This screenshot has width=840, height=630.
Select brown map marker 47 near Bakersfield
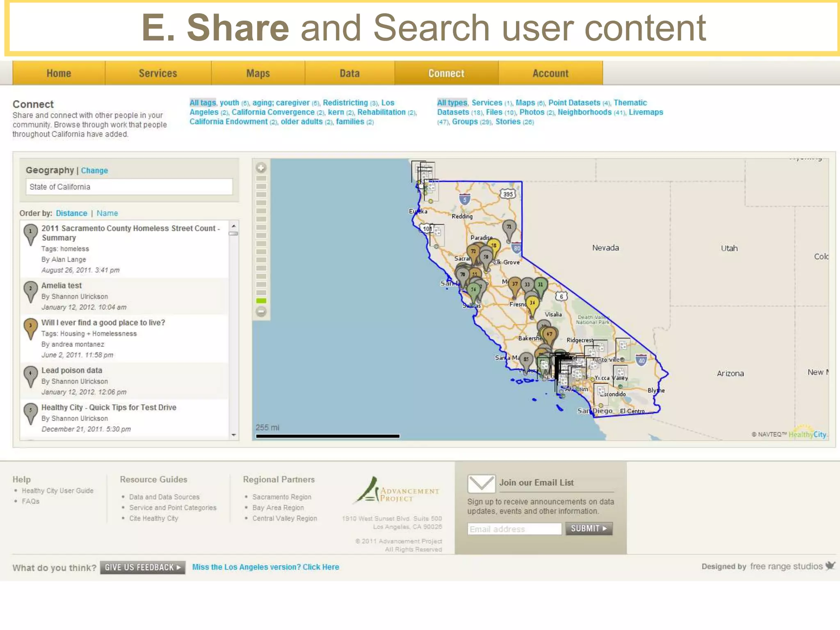click(550, 336)
